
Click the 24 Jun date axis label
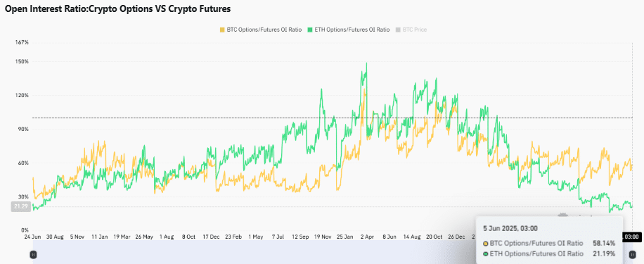33,237
